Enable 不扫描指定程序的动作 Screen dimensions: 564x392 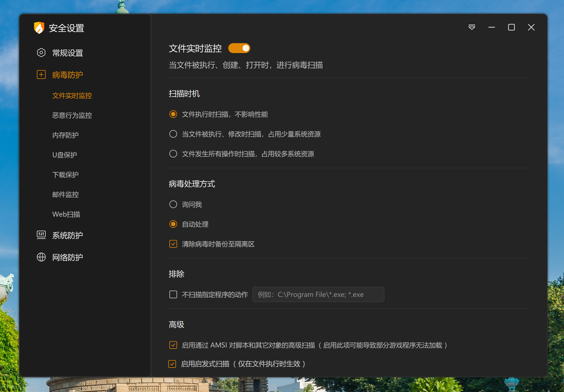(173, 294)
